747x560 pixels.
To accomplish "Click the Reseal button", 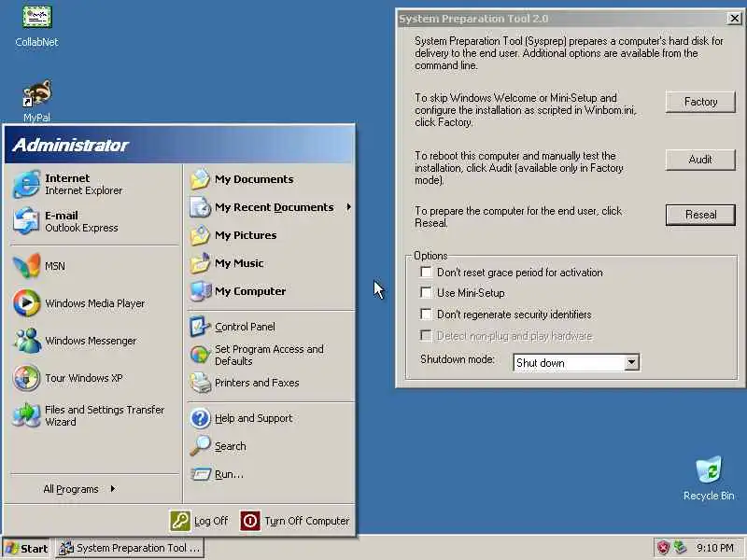I will click(x=700, y=215).
